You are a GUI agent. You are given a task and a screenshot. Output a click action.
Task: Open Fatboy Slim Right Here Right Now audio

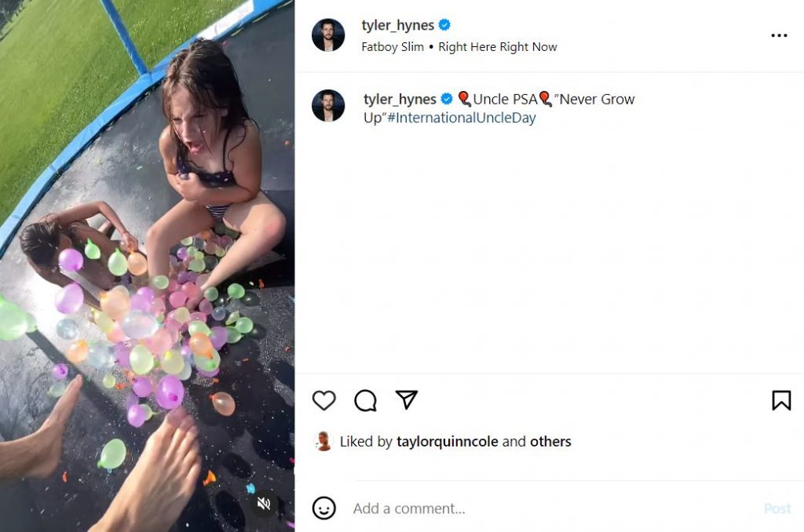tap(459, 47)
